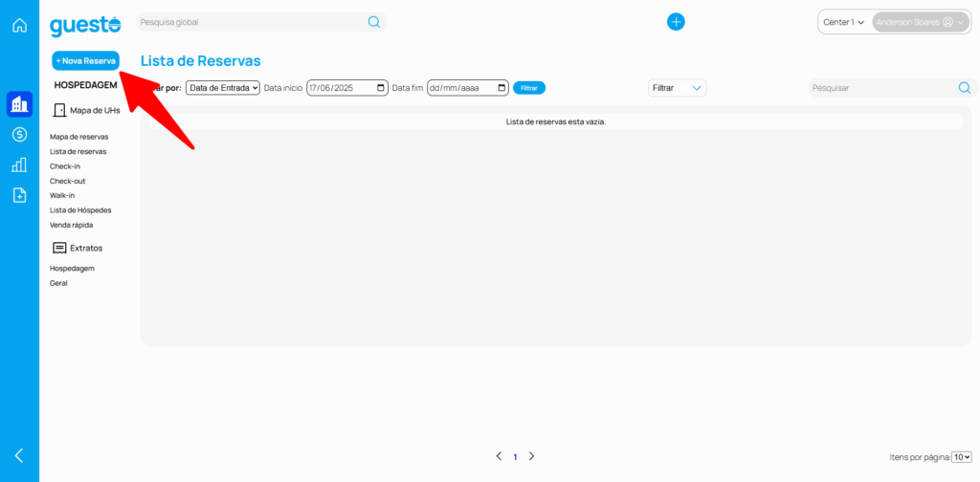Viewport: 980px width, 482px height.
Task: Open the financial dollar sign icon
Action: coord(19,135)
